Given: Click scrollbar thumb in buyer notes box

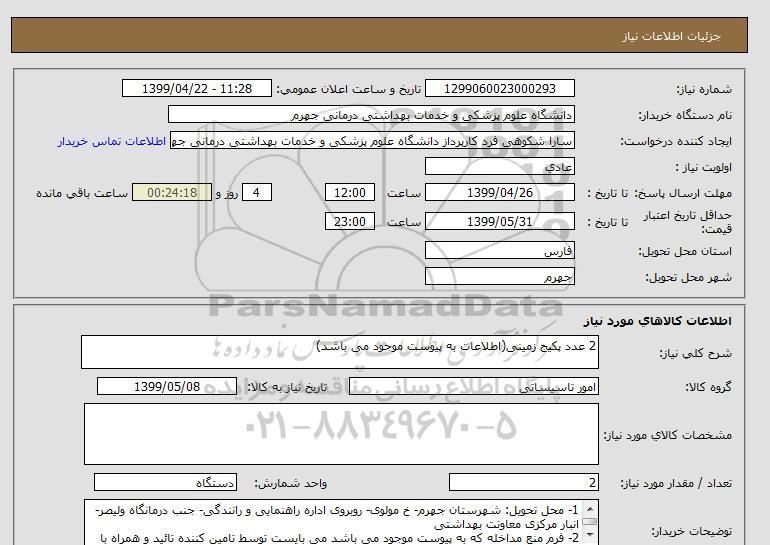Looking at the screenshot, I should (590, 521).
